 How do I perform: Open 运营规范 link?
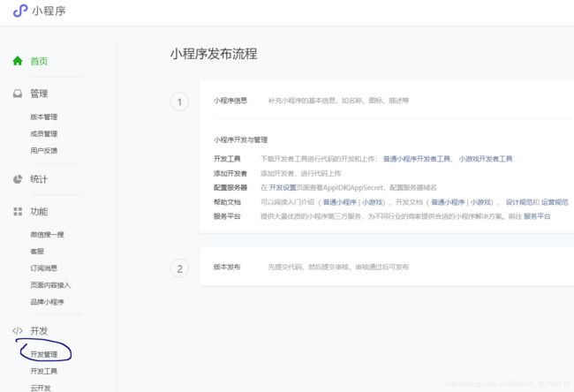[555, 202]
